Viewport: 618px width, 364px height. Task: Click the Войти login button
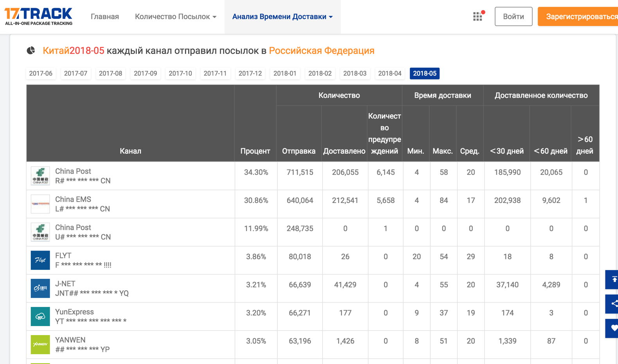coord(513,17)
